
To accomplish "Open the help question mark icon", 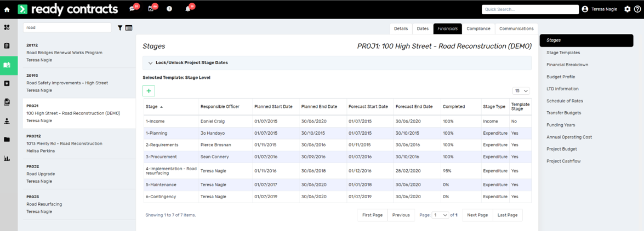I will [637, 9].
